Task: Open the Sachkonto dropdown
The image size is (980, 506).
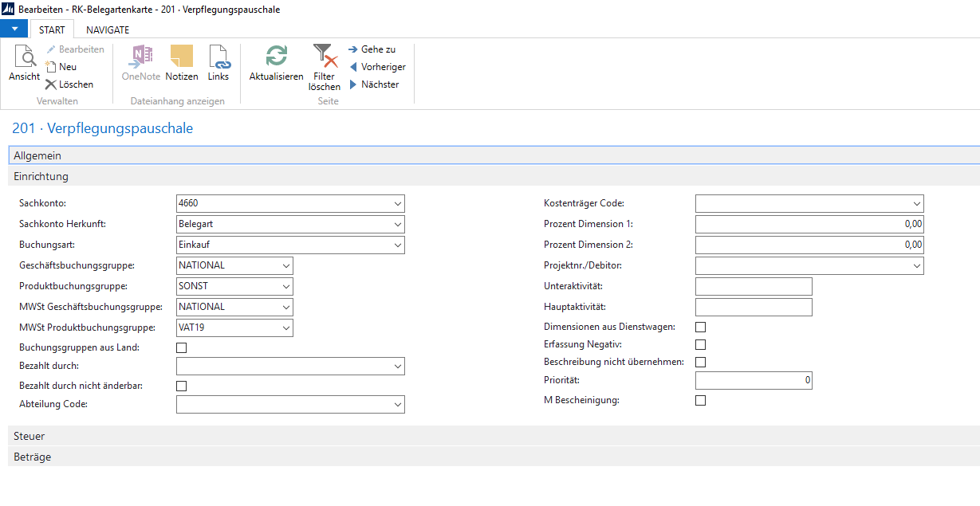Action: pos(397,204)
